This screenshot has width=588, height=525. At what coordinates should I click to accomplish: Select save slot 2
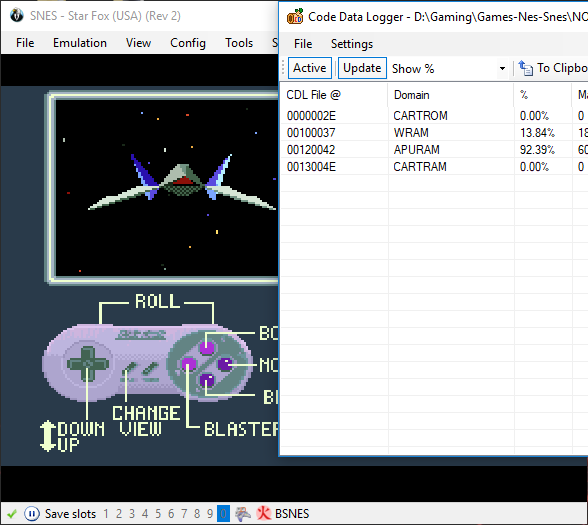(x=119, y=513)
